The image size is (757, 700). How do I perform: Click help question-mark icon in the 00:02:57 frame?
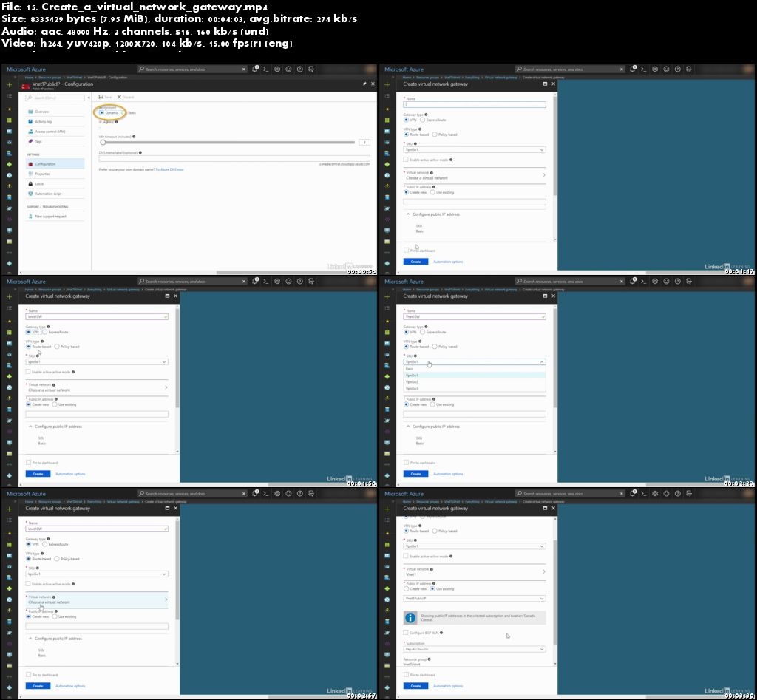click(x=300, y=493)
